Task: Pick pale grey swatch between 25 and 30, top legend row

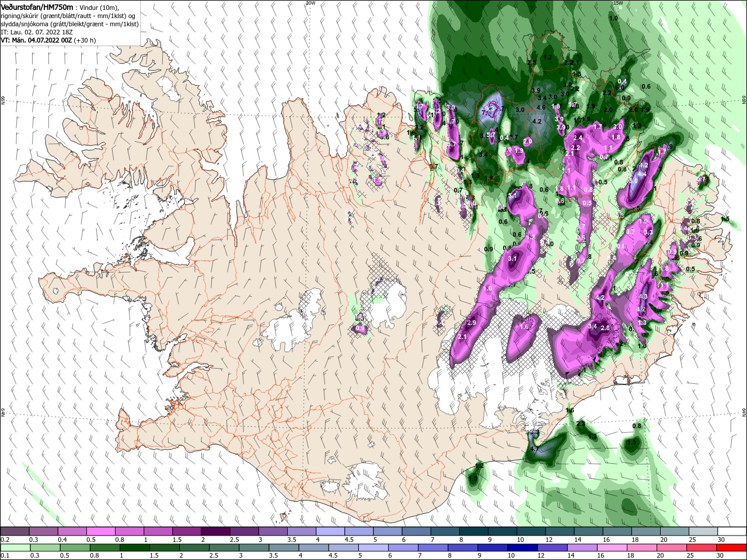Action: (x=702, y=531)
